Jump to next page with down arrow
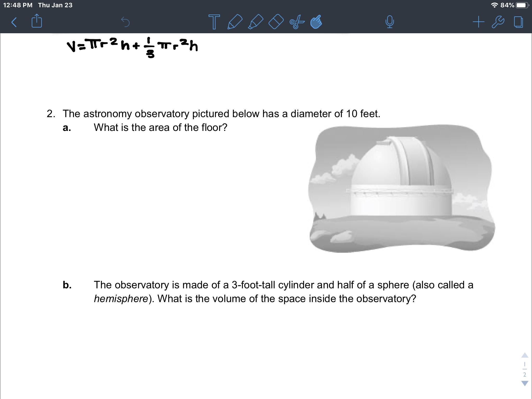This screenshot has height=399, width=532. [525, 383]
